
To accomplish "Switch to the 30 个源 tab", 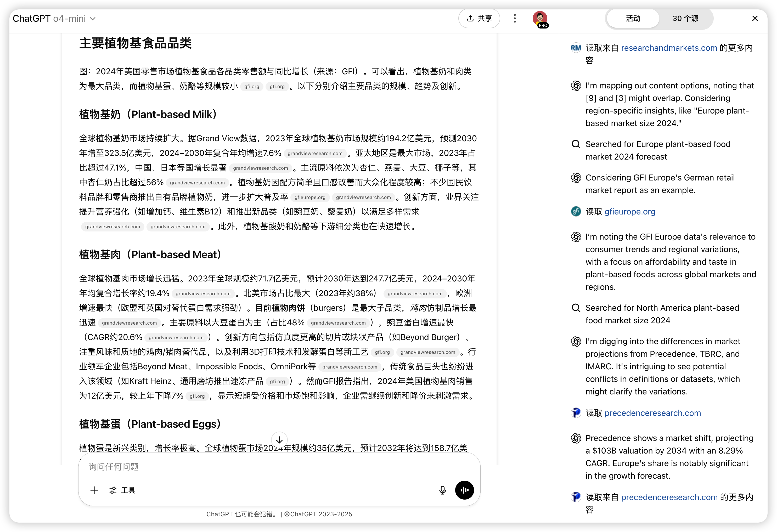I will tap(685, 18).
